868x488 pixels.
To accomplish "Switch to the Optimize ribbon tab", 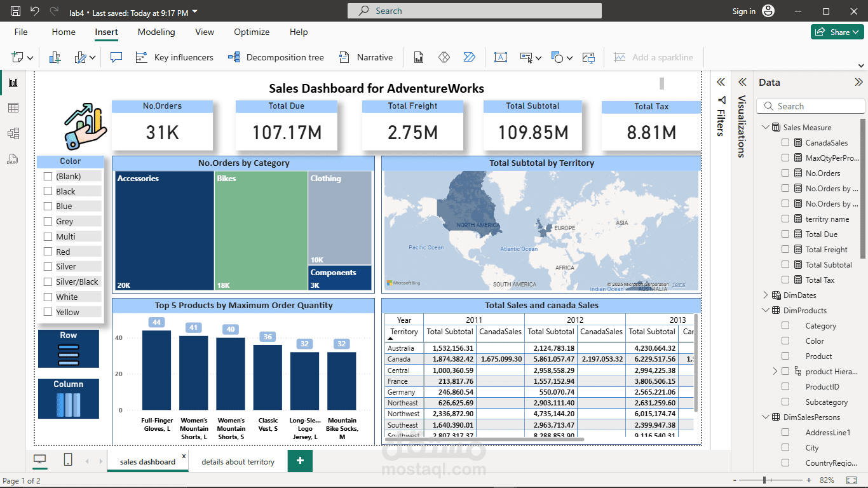I will (x=252, y=32).
